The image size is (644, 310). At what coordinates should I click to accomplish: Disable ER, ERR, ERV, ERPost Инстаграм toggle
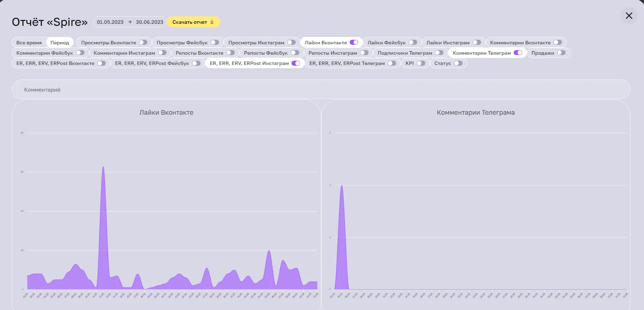(296, 63)
